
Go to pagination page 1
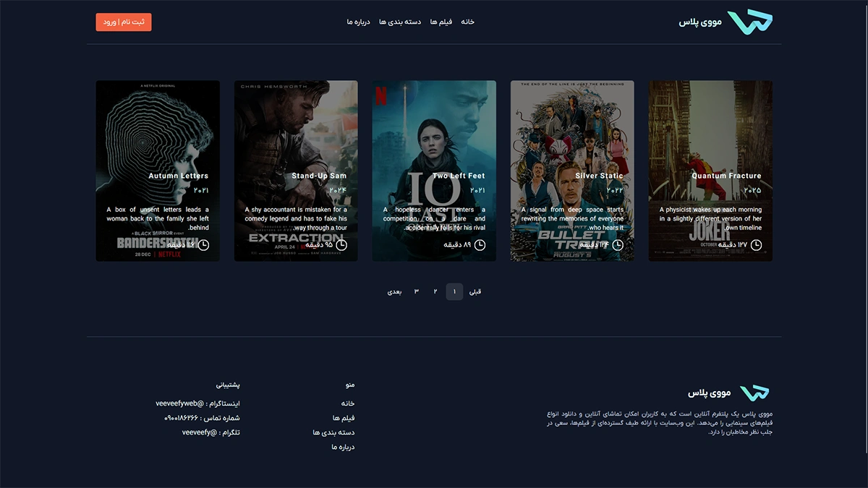(454, 291)
